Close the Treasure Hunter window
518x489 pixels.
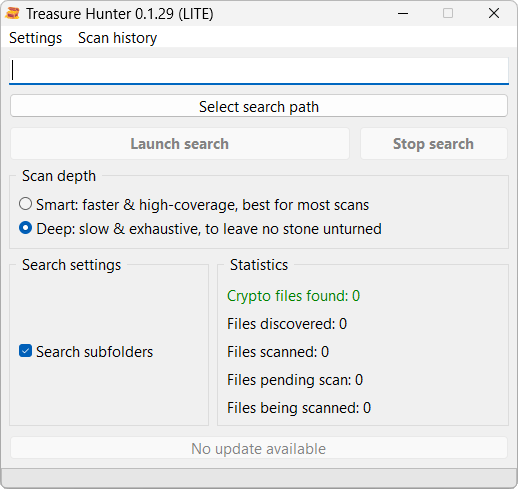[494, 13]
